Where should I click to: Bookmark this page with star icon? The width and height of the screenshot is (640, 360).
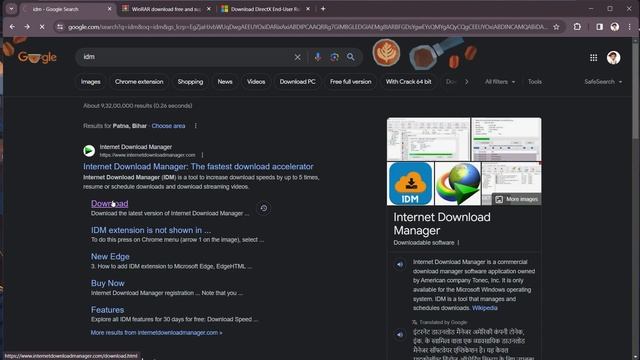pos(556,27)
